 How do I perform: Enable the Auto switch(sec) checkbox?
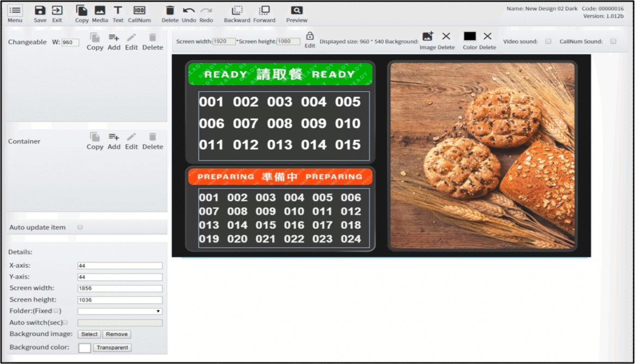[65, 323]
